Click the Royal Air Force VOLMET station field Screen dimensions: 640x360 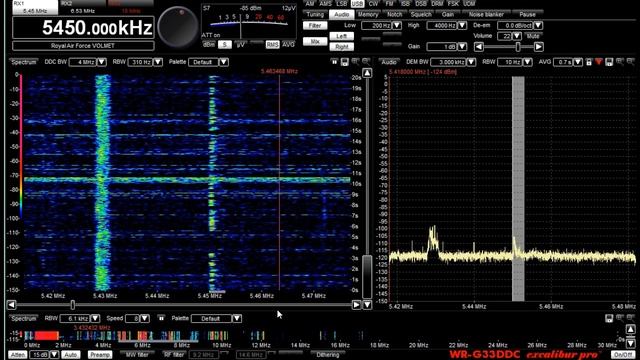coord(83,46)
